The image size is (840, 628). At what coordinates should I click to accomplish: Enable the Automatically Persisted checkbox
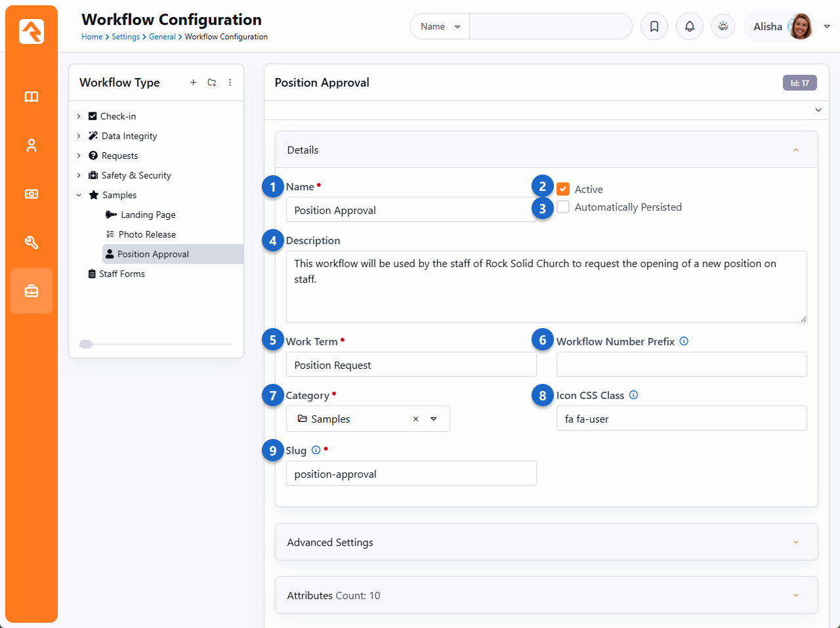pos(563,207)
